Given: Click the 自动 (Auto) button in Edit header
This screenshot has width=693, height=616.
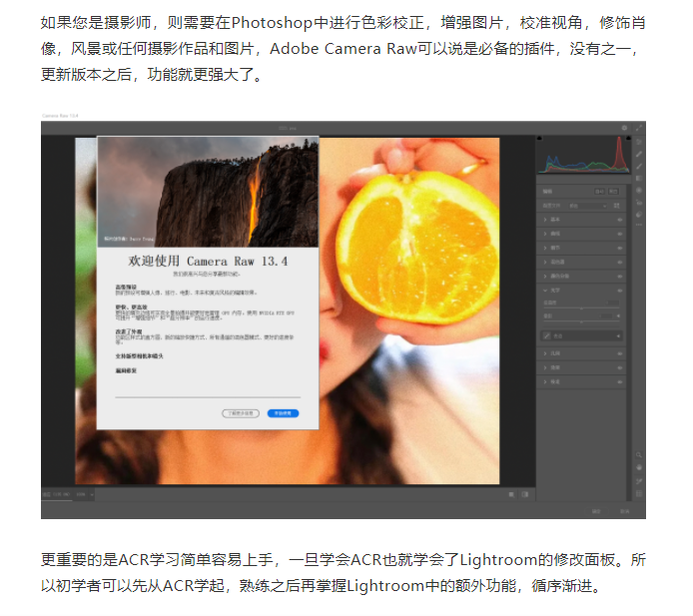Looking at the screenshot, I should [x=600, y=192].
